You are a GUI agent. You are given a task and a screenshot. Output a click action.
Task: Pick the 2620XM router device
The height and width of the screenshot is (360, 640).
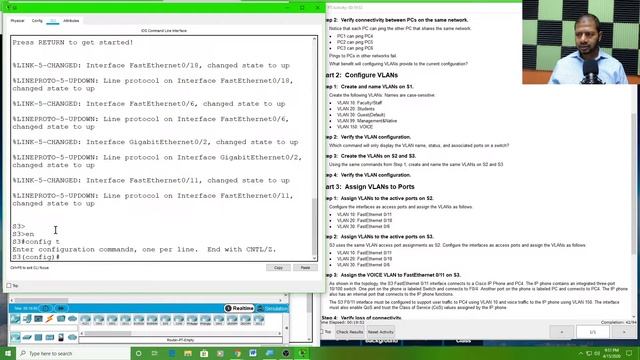tap(232, 320)
